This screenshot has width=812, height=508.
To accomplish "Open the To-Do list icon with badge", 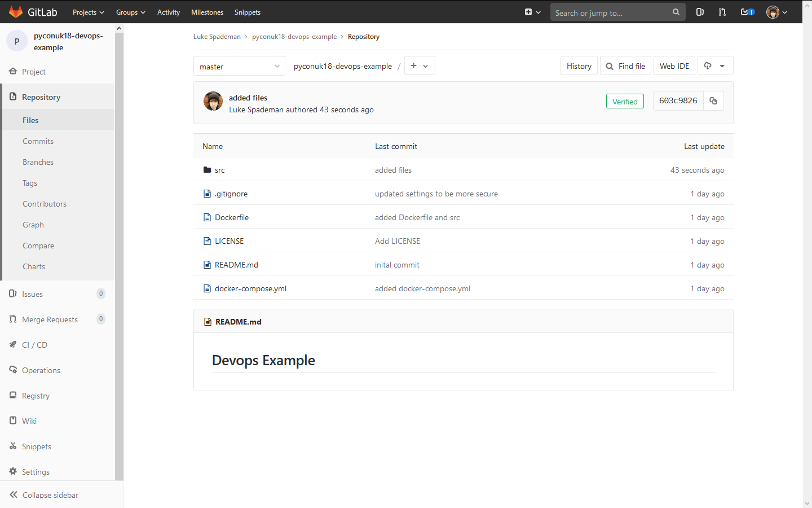I will coord(747,12).
